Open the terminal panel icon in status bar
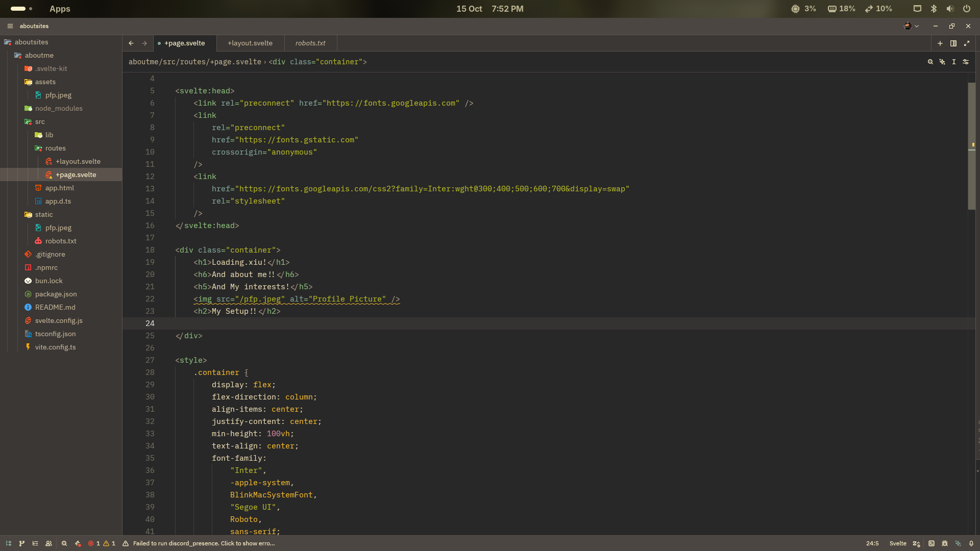The image size is (980, 551). [932, 543]
